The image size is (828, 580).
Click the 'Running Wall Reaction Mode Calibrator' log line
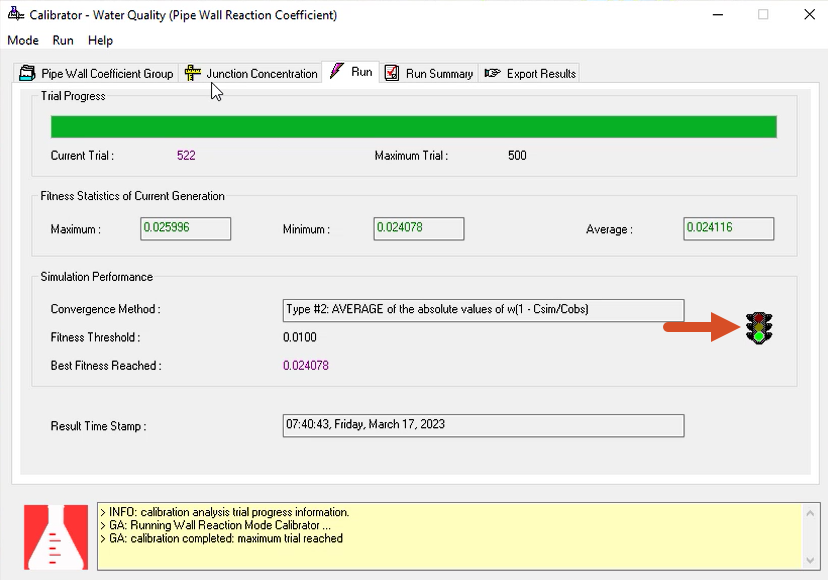tap(215, 525)
